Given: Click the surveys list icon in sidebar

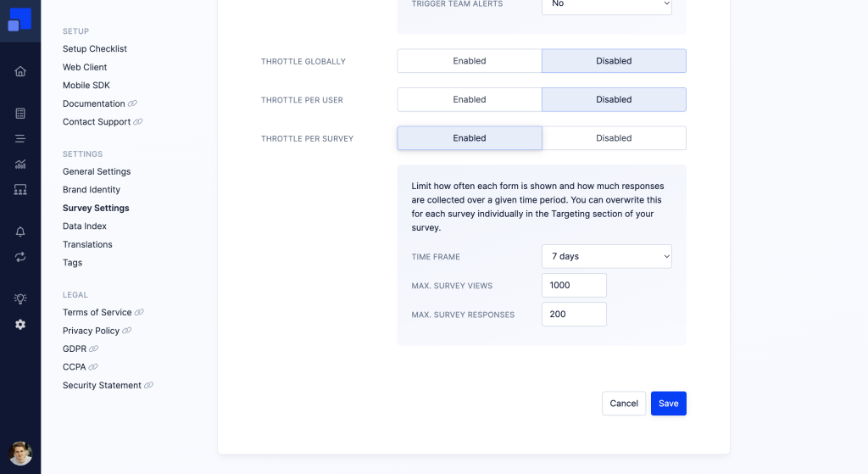Looking at the screenshot, I should 20,114.
